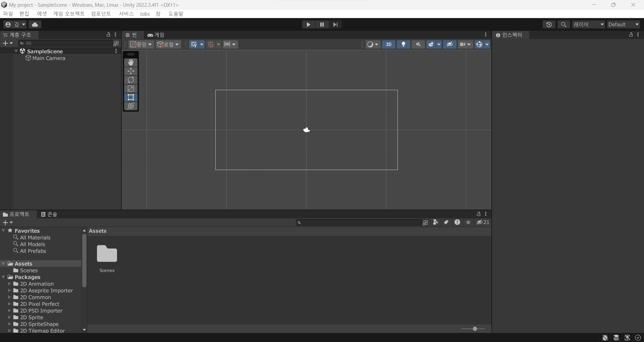Open global search magnifier in top toolbar
644x342 pixels.
click(x=563, y=24)
